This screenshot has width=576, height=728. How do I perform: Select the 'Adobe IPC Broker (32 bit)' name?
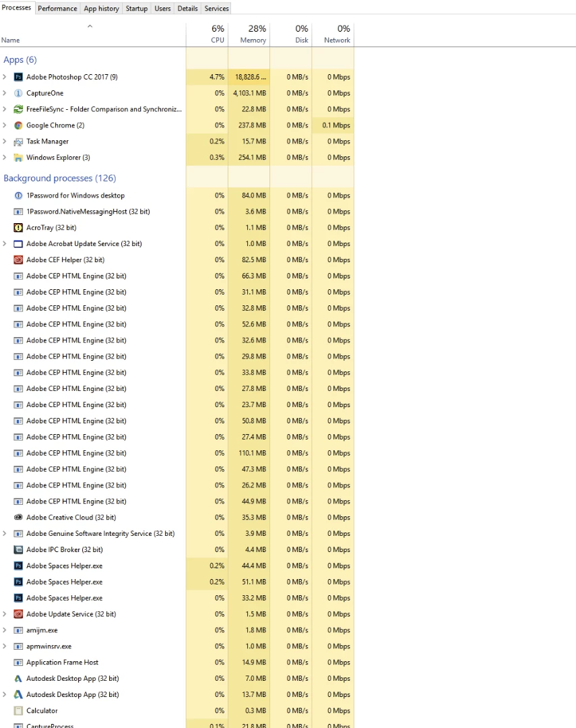point(65,550)
